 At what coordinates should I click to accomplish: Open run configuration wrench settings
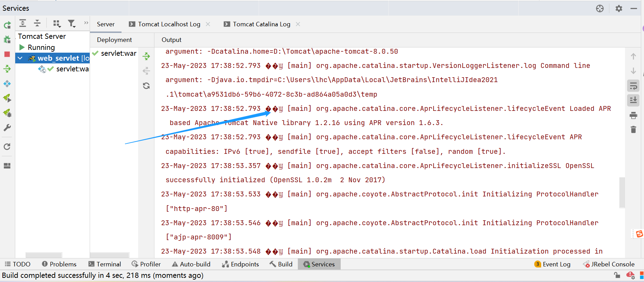(x=7, y=128)
